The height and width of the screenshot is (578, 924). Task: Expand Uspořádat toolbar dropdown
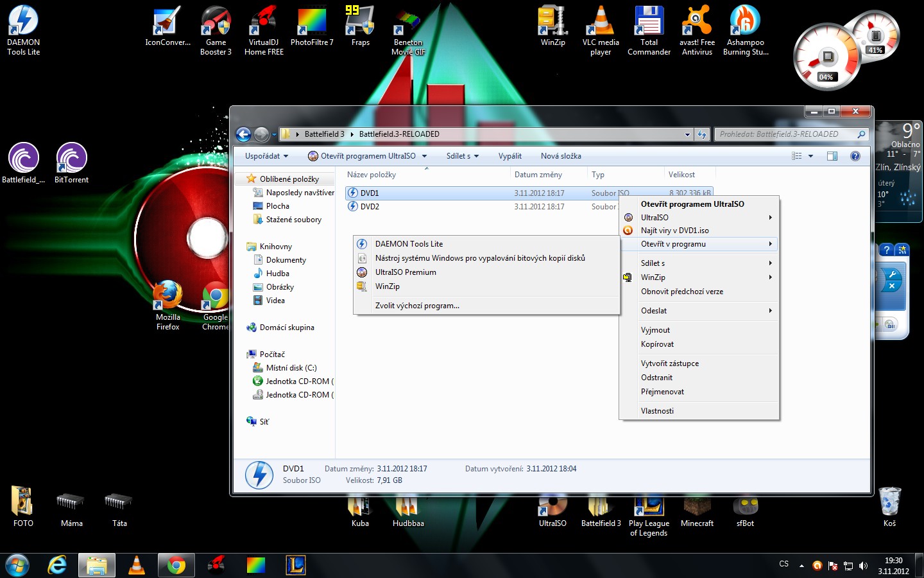(266, 156)
